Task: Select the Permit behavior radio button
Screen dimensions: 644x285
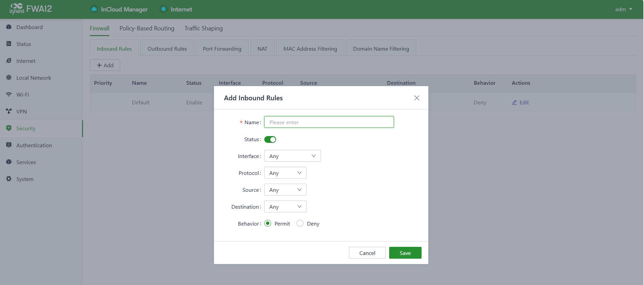Action: tap(268, 224)
